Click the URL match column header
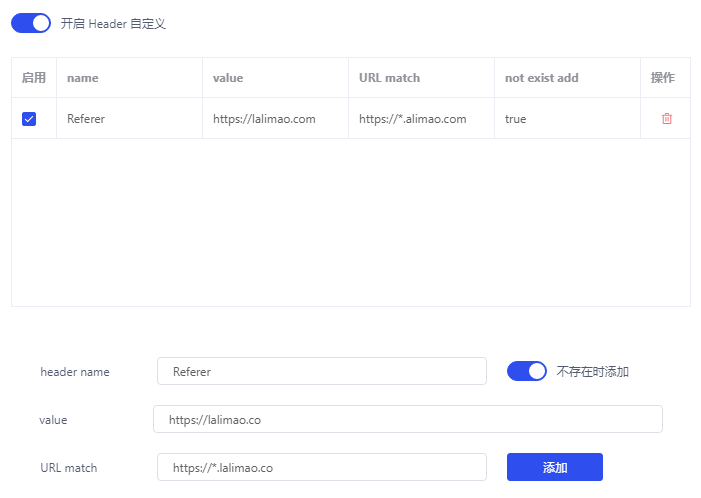The height and width of the screenshot is (498, 701). (x=422, y=78)
